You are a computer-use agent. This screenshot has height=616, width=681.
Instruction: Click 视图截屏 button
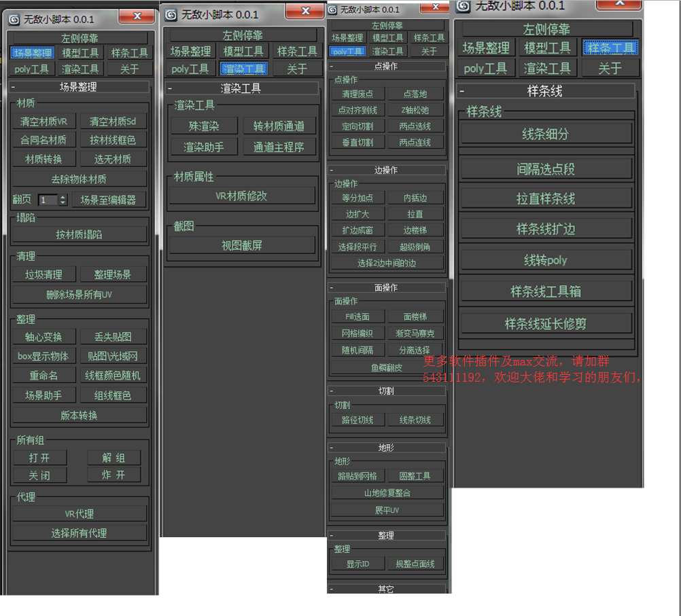tap(241, 246)
